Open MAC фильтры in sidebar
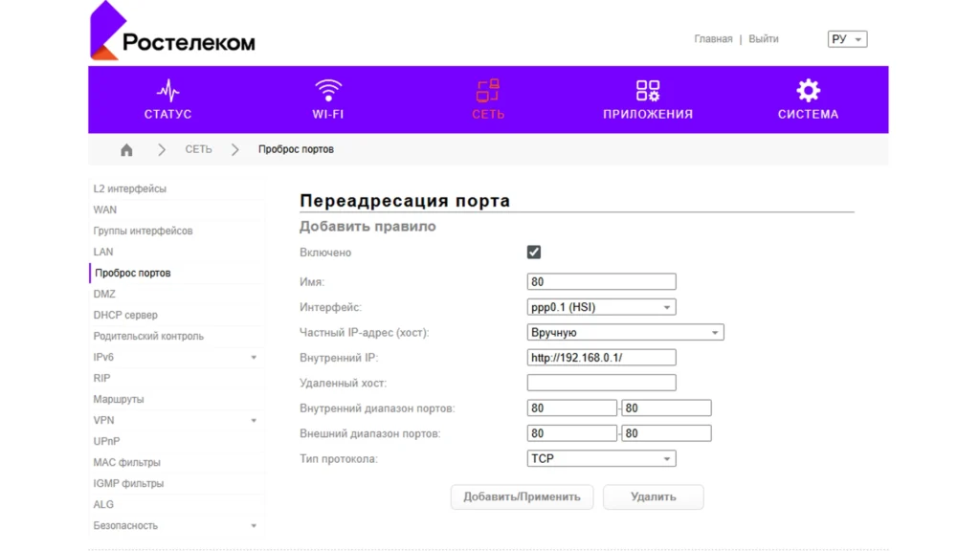 point(127,462)
